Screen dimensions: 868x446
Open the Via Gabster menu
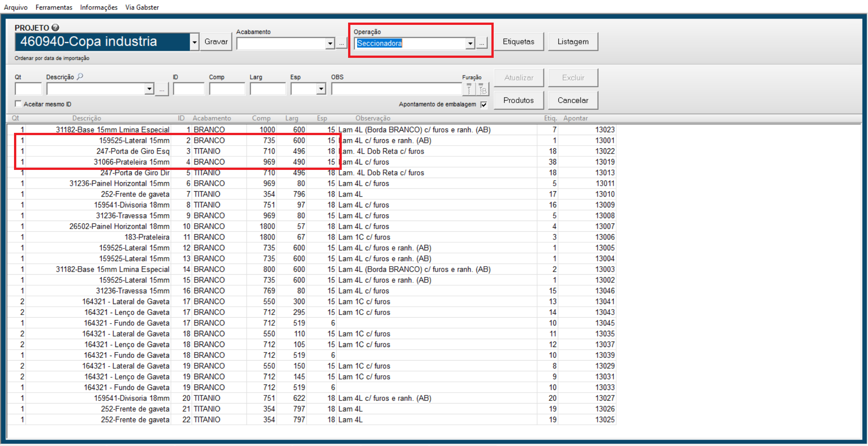(142, 7)
